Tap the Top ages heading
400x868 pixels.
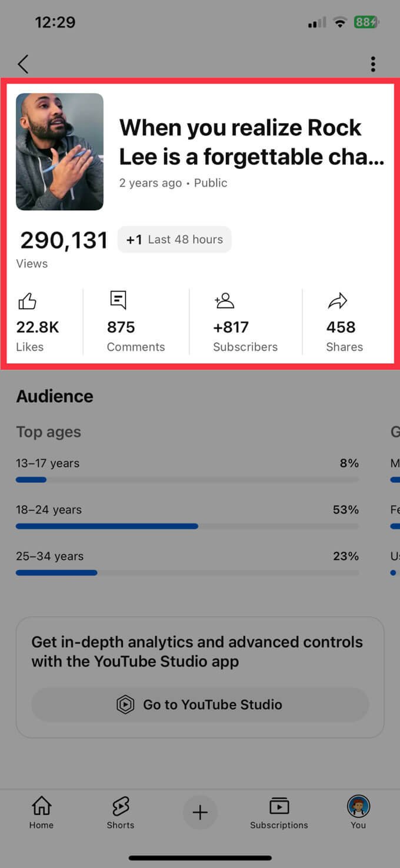coord(48,432)
